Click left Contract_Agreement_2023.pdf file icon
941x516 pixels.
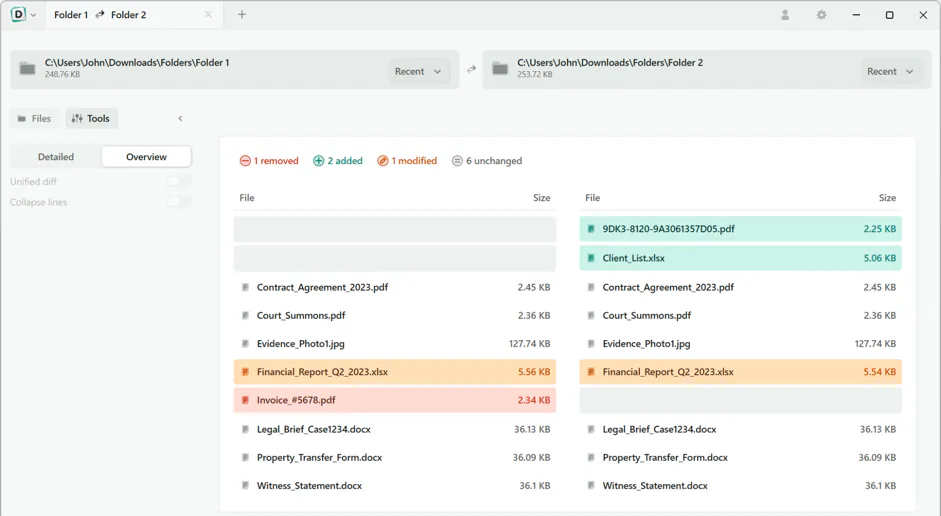coord(245,287)
